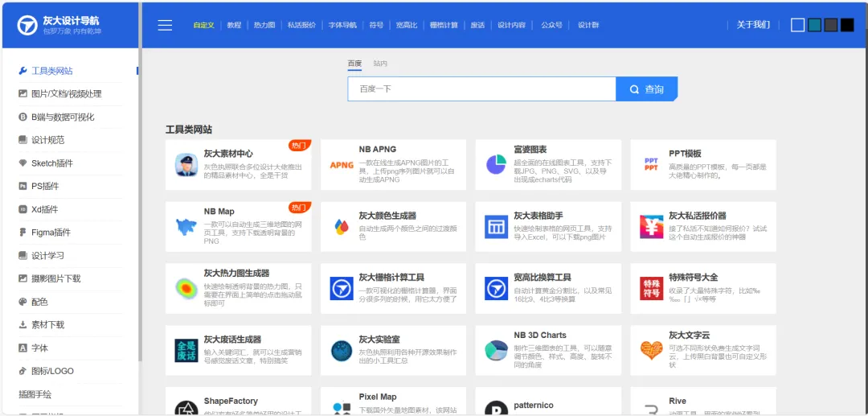Click the download icon beside 素材下载
This screenshot has width=868, height=416.
point(23,324)
